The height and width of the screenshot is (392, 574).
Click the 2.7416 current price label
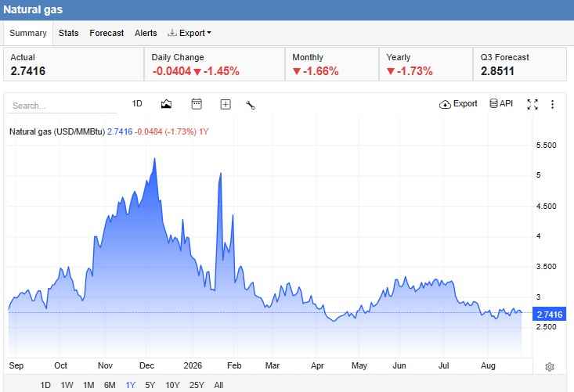pyautogui.click(x=549, y=315)
